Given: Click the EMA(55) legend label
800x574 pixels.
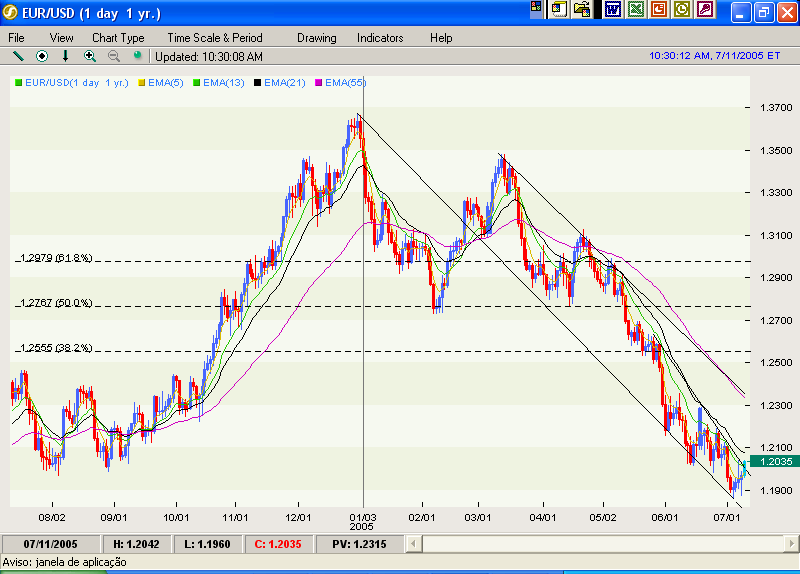Looking at the screenshot, I should coord(340,83).
